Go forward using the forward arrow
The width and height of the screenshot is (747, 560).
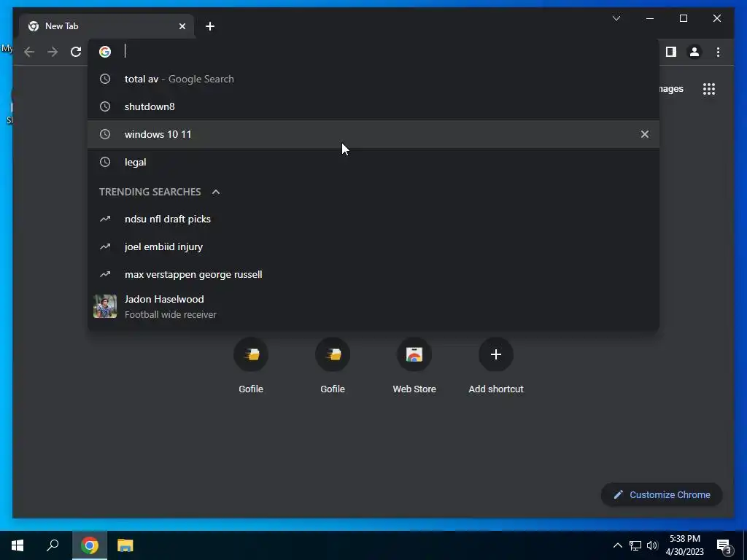click(53, 52)
